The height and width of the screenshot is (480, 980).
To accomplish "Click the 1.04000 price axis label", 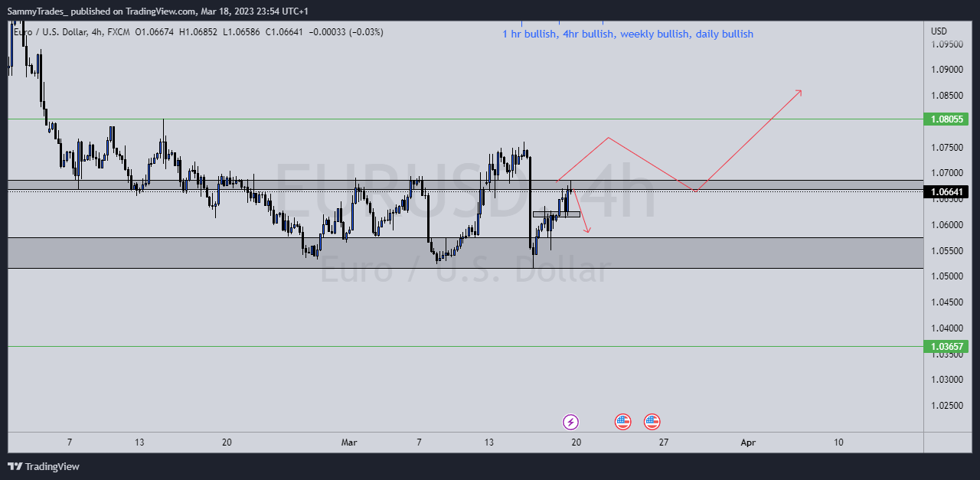I will 946,328.
